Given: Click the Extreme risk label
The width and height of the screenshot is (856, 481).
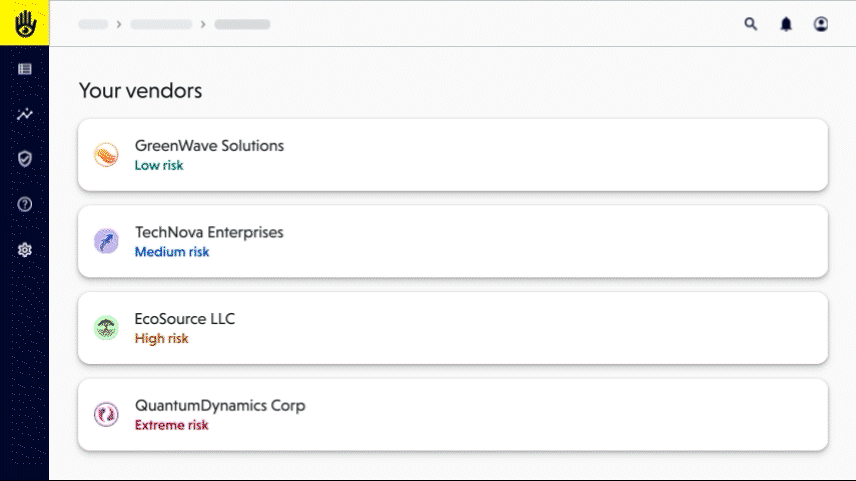Looking at the screenshot, I should (171, 425).
